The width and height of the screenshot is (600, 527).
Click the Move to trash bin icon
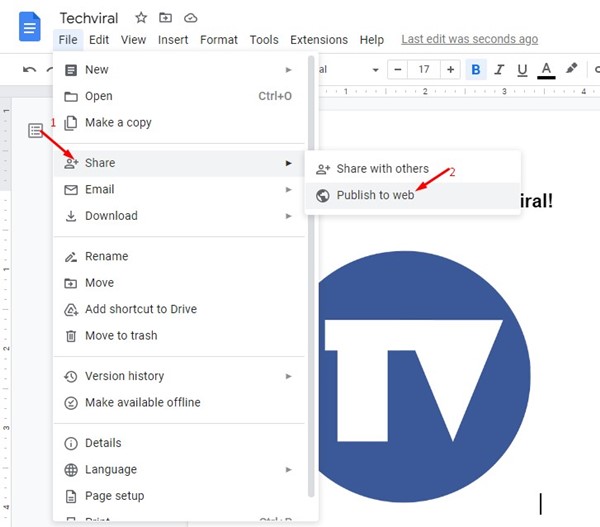(x=71, y=336)
